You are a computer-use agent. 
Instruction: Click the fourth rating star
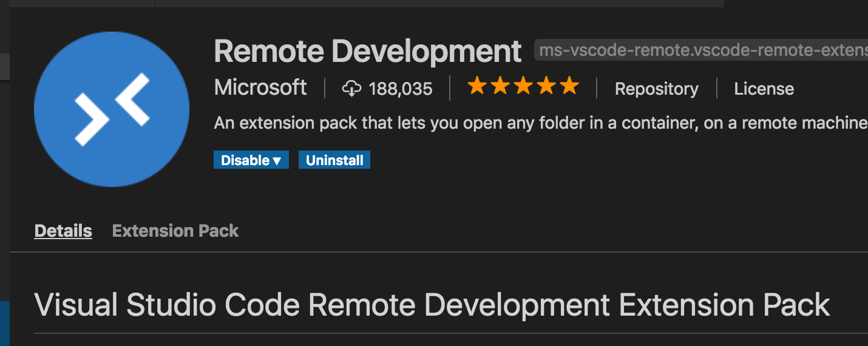pos(546,86)
